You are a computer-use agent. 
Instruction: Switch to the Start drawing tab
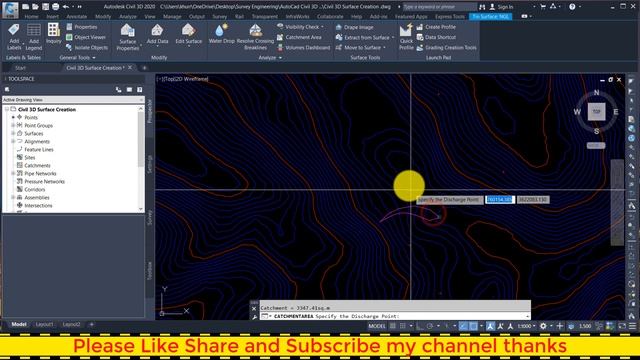20,68
